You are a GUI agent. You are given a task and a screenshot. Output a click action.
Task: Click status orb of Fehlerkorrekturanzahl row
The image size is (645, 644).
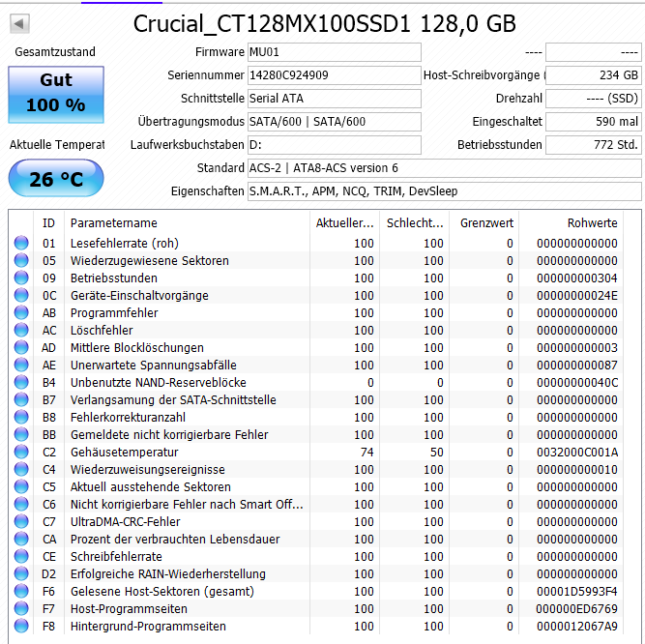pyautogui.click(x=21, y=417)
